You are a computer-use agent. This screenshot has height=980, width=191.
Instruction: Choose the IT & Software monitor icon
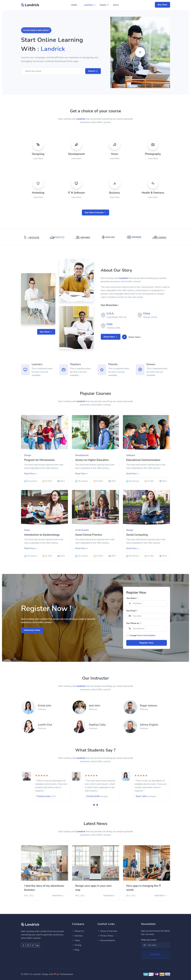[x=76, y=183]
